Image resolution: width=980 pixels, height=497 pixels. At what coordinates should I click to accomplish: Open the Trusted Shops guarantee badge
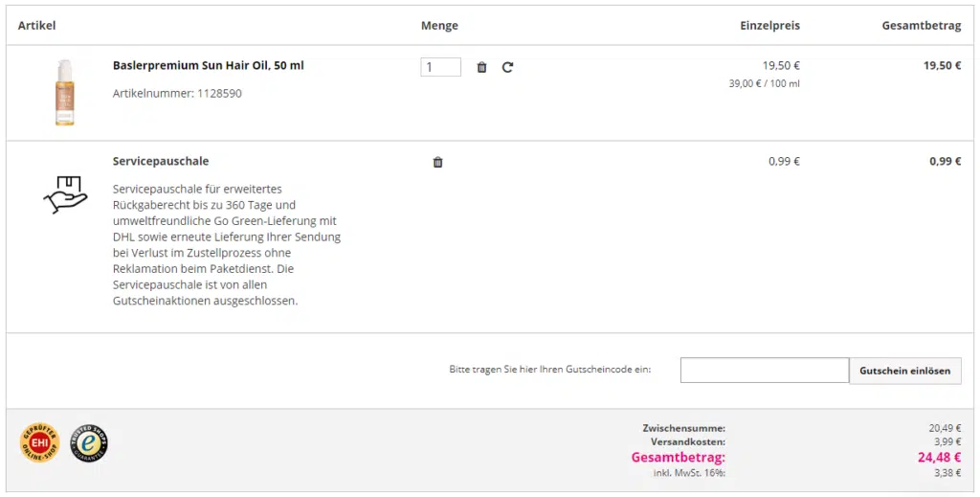[x=89, y=443]
